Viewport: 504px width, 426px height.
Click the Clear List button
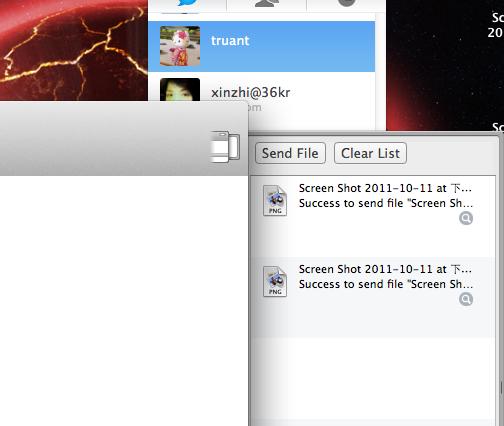pos(370,153)
